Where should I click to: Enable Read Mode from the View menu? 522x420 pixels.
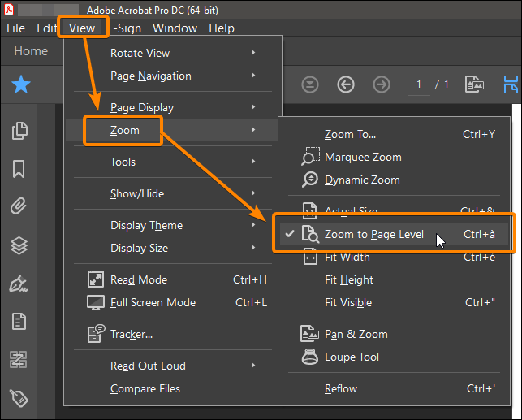(138, 279)
